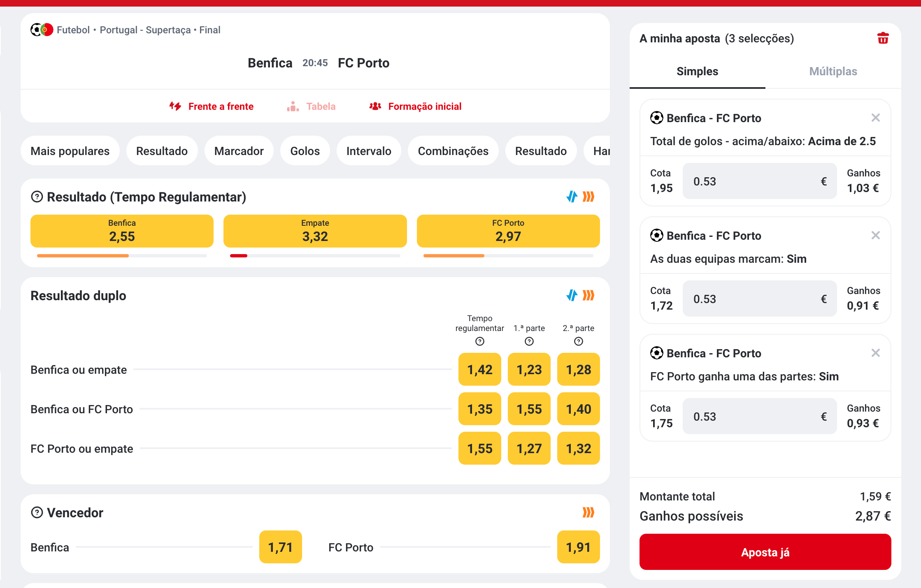
Task: Click stake field for Acima de 2.5 bet
Action: pyautogui.click(x=760, y=181)
